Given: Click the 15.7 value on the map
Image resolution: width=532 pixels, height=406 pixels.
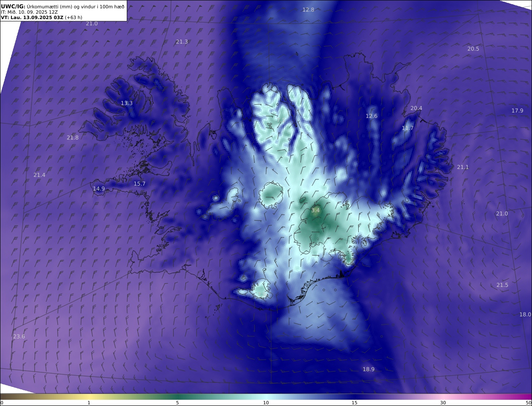Looking at the screenshot, I should (x=140, y=183).
